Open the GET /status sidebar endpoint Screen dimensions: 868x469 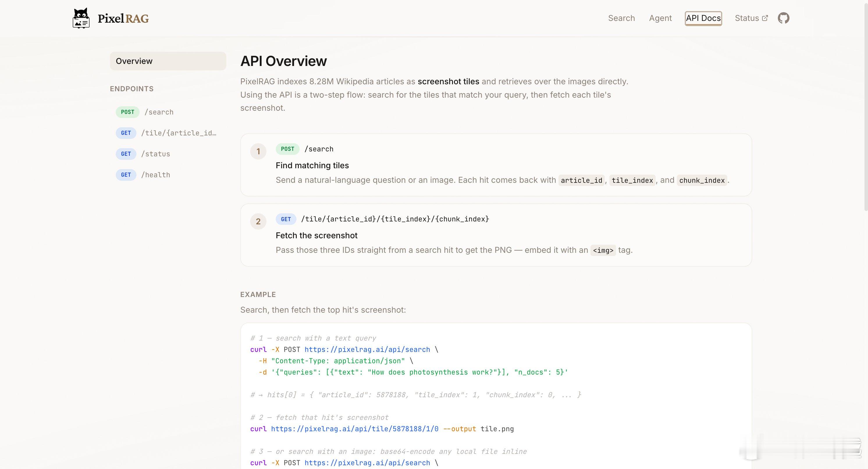point(168,154)
